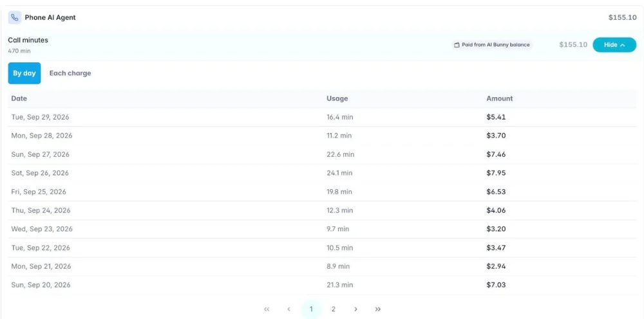Image resolution: width=644 pixels, height=319 pixels.
Task: Switch to Each charge tab
Action: point(70,73)
